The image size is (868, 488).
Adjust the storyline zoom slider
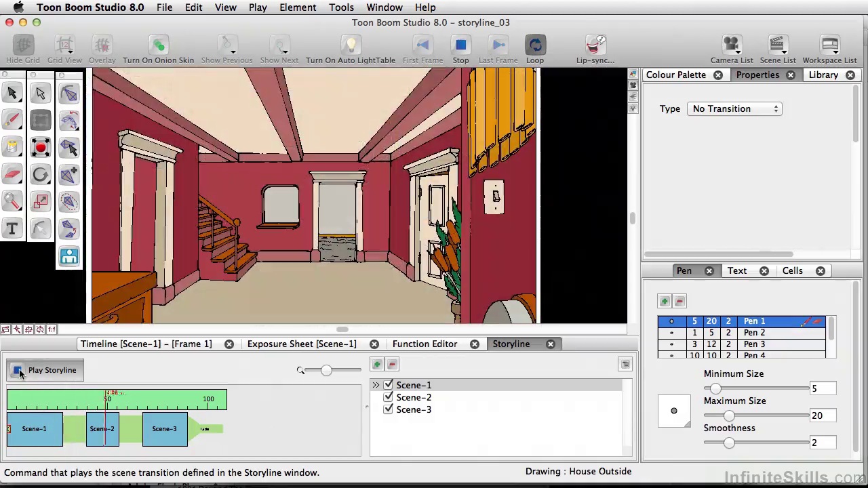tap(326, 370)
